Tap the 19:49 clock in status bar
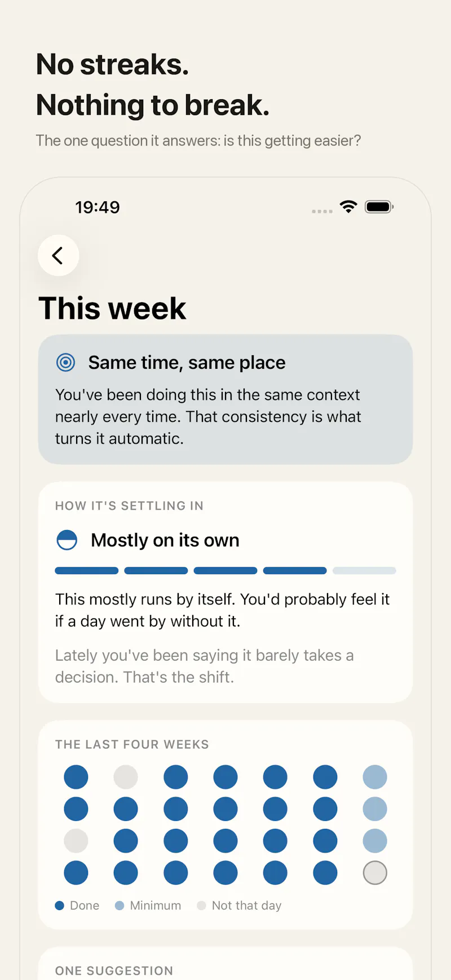 (98, 207)
